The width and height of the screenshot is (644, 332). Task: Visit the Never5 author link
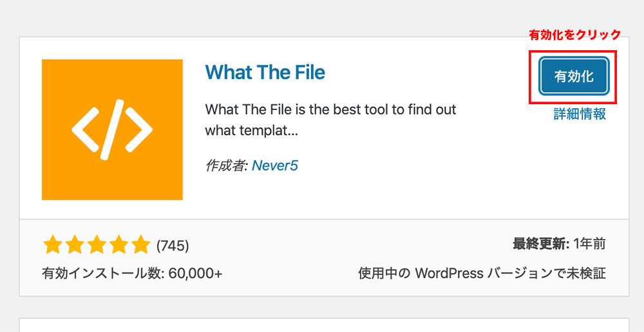(x=275, y=165)
